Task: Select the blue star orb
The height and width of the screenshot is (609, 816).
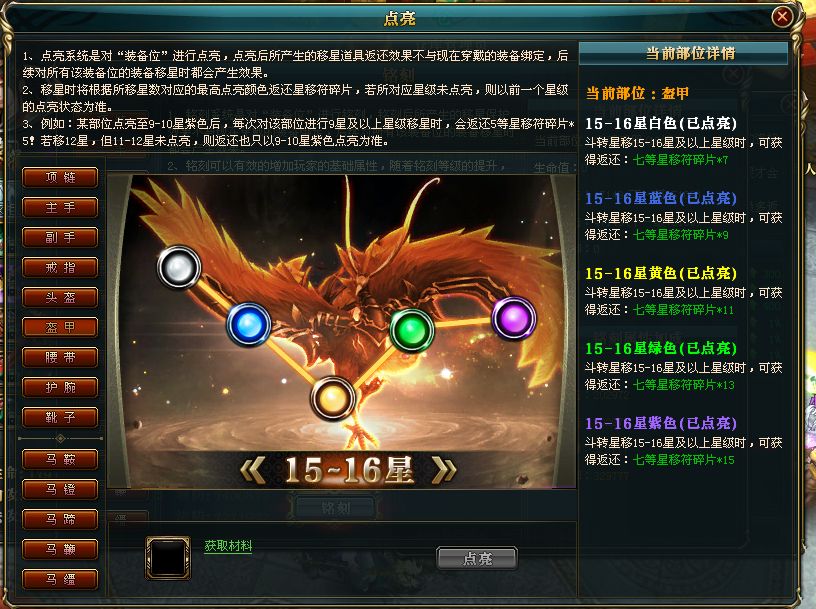Action: pos(249,324)
